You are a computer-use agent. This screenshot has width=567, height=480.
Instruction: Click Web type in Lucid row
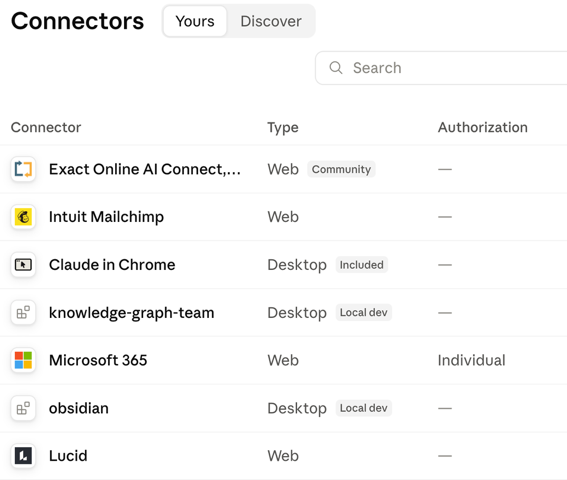coord(283,456)
